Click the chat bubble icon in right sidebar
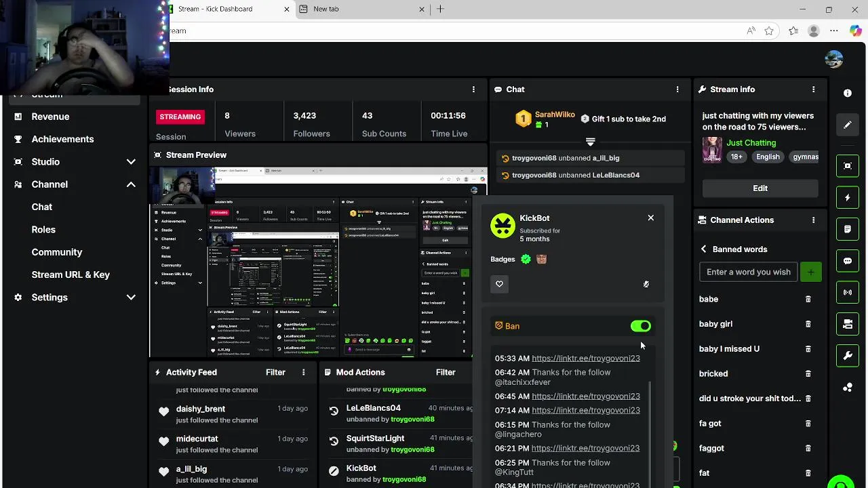 coord(848,261)
